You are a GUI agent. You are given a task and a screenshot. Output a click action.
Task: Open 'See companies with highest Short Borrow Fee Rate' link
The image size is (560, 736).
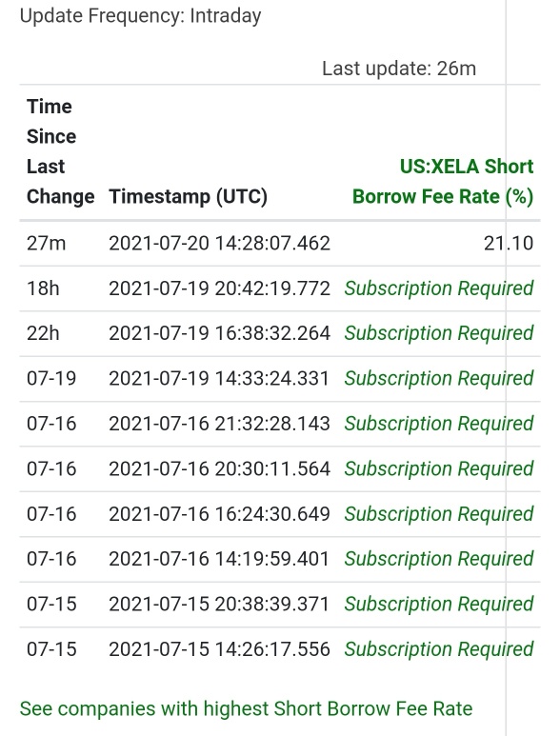(246, 708)
